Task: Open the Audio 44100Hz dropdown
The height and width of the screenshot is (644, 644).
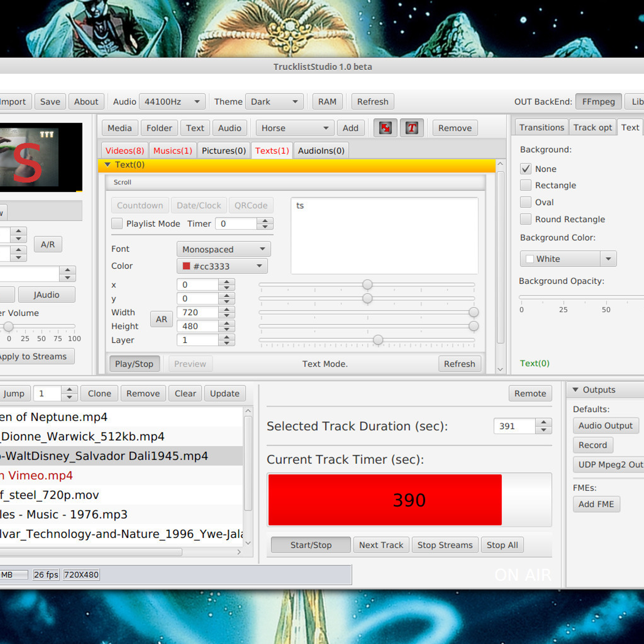Action: click(x=172, y=102)
